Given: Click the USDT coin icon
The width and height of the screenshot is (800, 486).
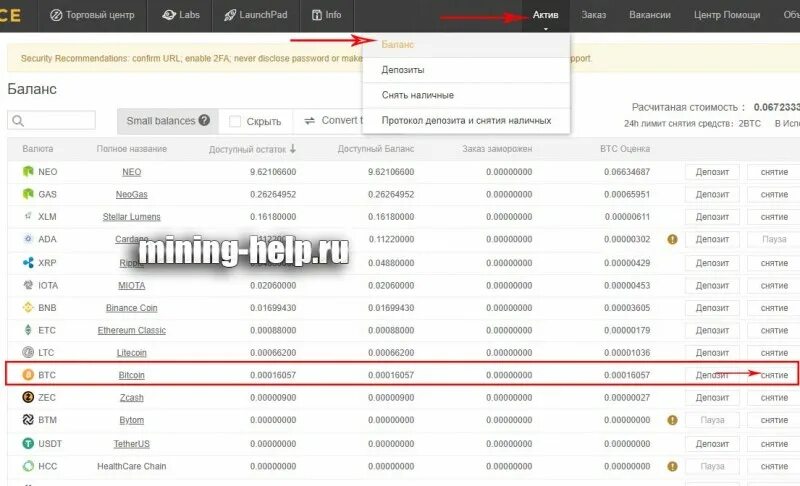Looking at the screenshot, I should (x=28, y=444).
